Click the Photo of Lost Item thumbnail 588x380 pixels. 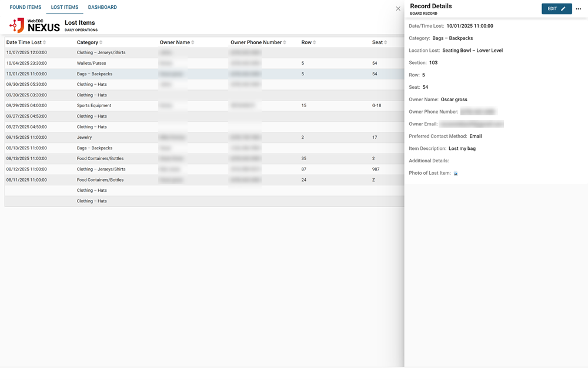[x=456, y=174]
